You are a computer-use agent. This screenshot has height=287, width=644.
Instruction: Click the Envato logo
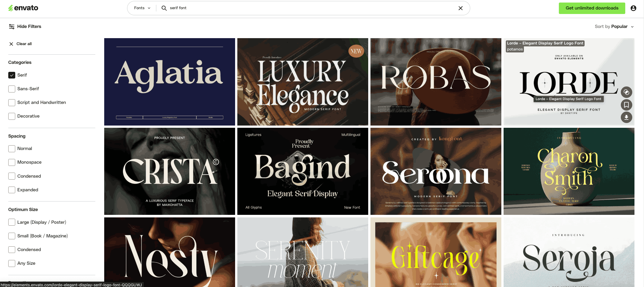(x=23, y=8)
